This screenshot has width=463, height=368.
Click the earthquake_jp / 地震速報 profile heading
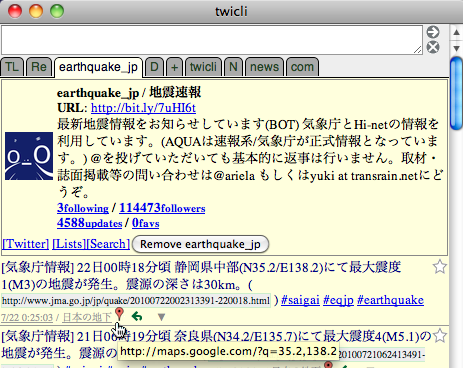tap(129, 93)
